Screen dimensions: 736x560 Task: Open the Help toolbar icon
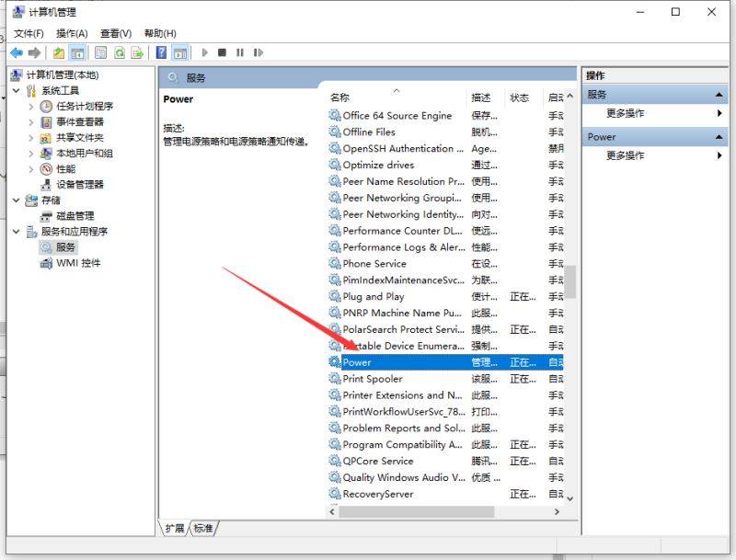point(161,52)
